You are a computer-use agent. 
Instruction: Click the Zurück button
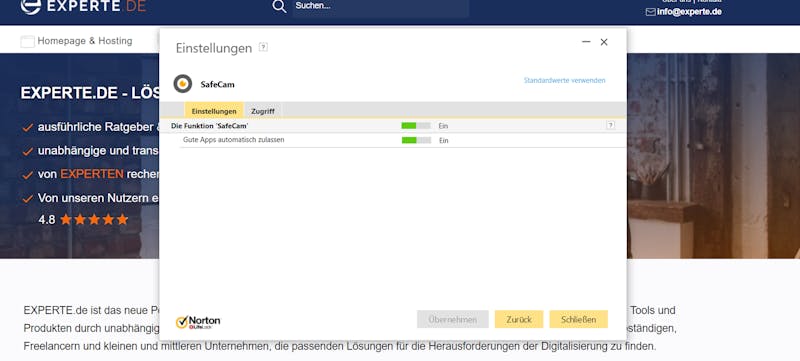(x=519, y=319)
